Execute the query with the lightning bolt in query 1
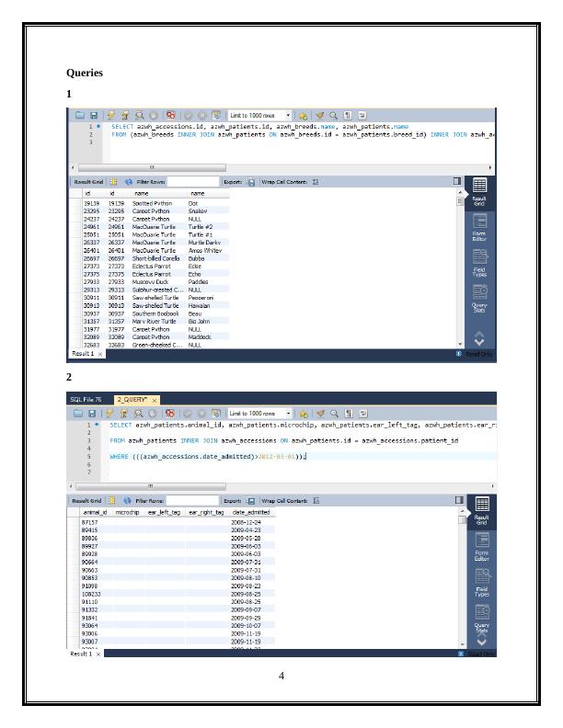 (x=110, y=115)
